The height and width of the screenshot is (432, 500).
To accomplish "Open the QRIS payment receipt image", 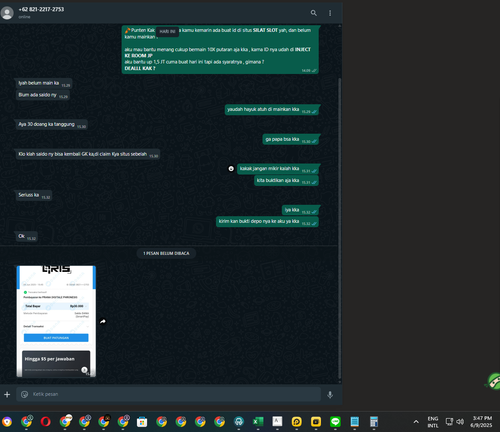I will pos(56,321).
